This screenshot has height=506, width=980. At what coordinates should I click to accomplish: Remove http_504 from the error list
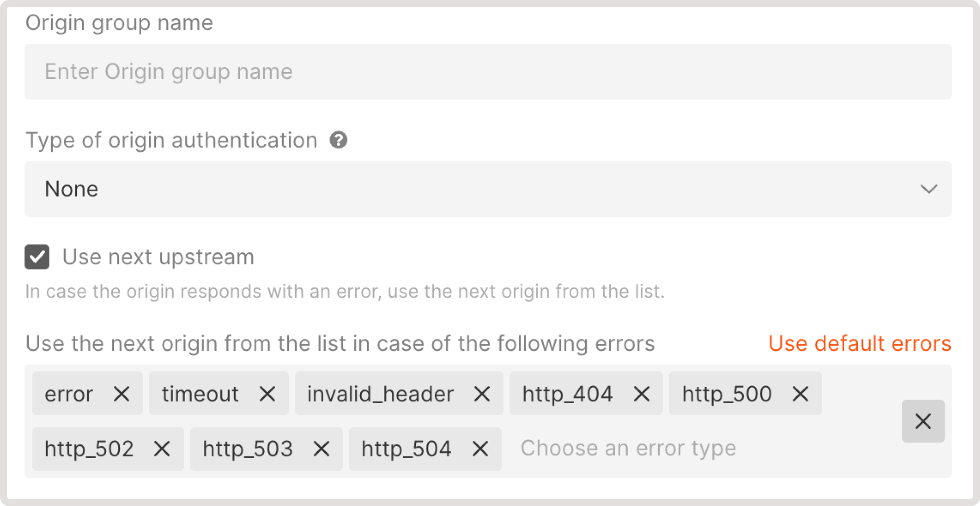(x=480, y=448)
